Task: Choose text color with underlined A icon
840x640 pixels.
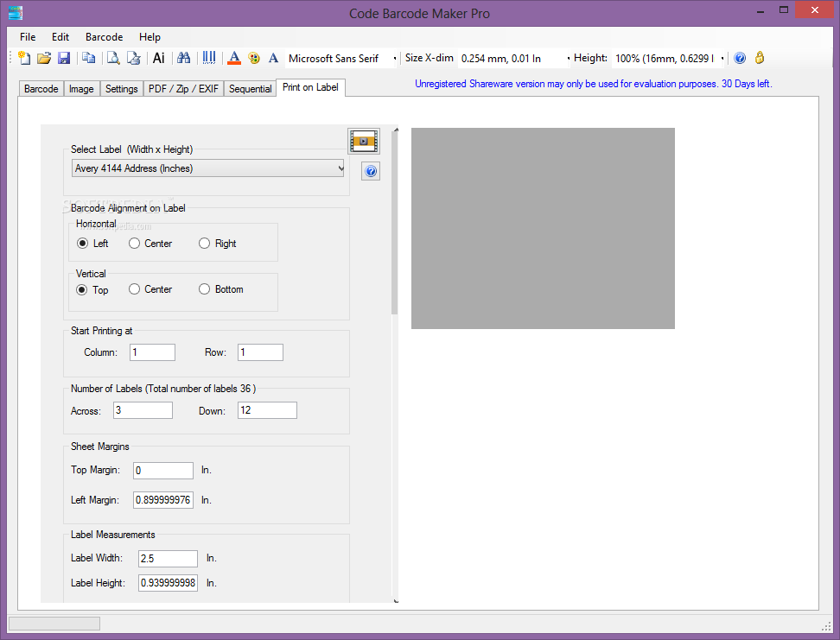Action: 234,58
